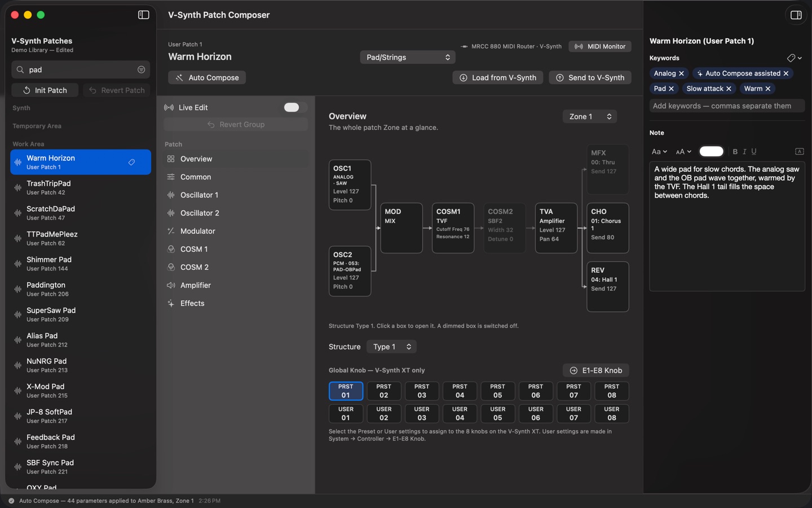This screenshot has height=508, width=812.
Task: Select Oscillator 1 in the Patch list
Action: pyautogui.click(x=236, y=195)
